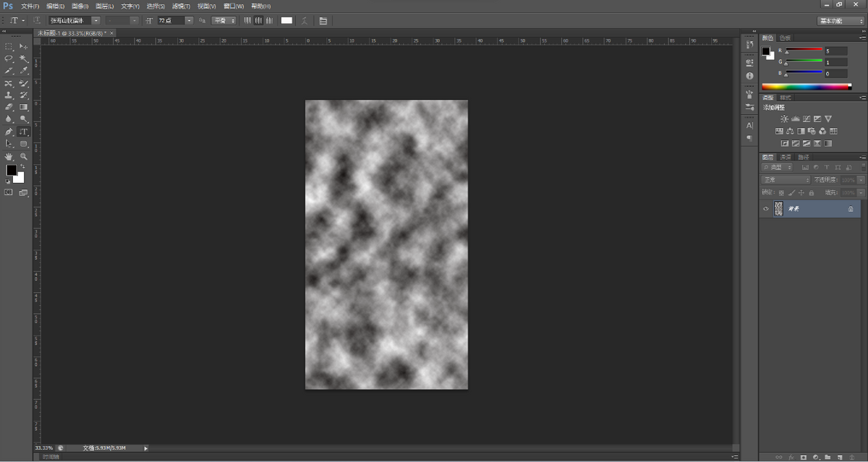Click the text color swatch in options bar

tap(286, 21)
